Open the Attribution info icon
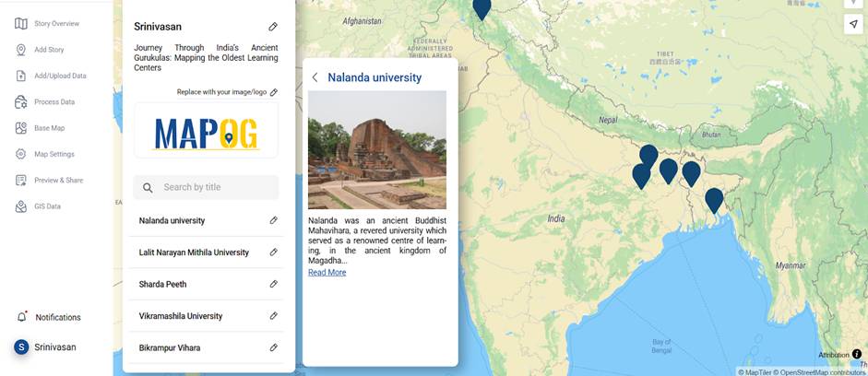The width and height of the screenshot is (868, 376). click(x=857, y=354)
